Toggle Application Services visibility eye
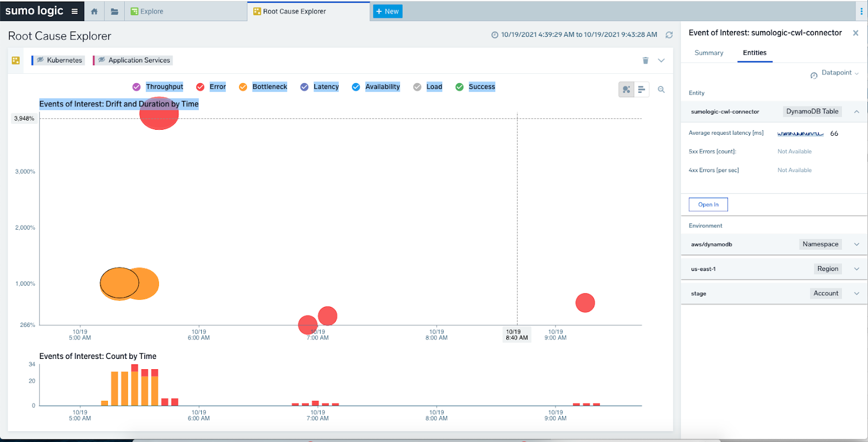 pos(101,60)
